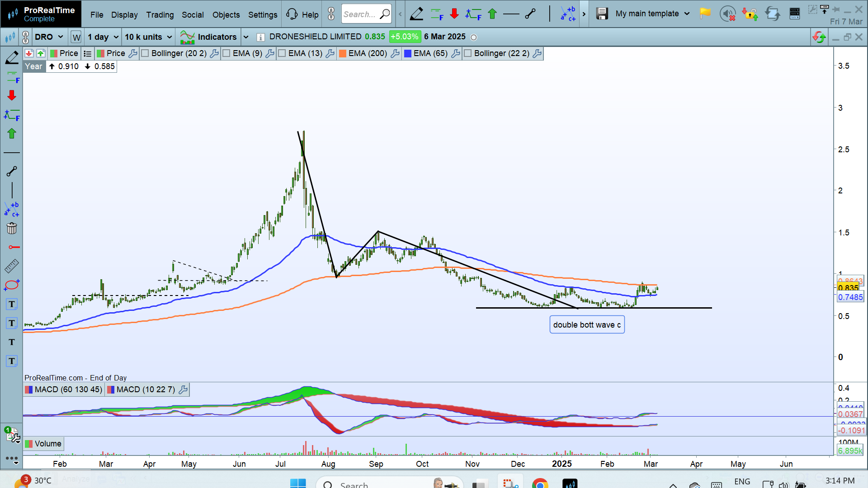The width and height of the screenshot is (868, 488).
Task: Toggle chart link icon beside DRO ticker
Action: 26,37
